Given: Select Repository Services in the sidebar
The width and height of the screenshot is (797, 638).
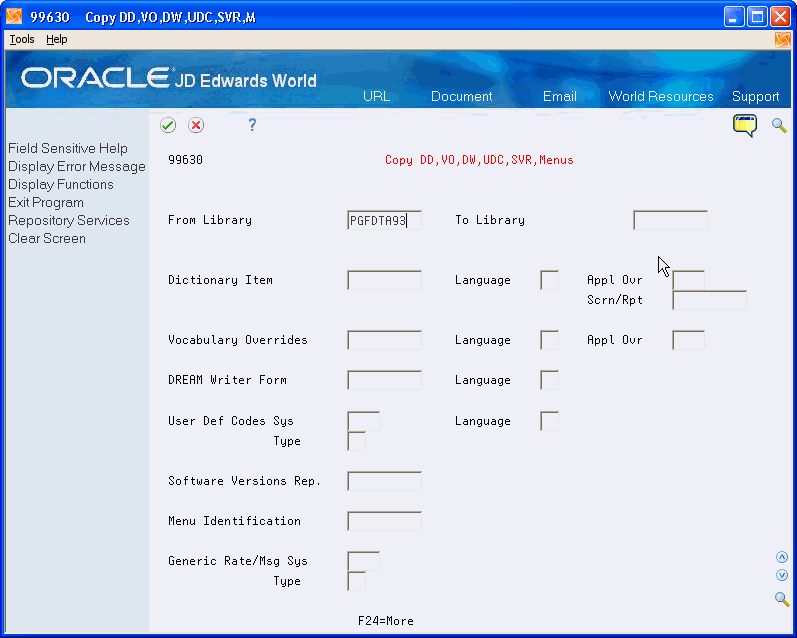Looking at the screenshot, I should (69, 221).
